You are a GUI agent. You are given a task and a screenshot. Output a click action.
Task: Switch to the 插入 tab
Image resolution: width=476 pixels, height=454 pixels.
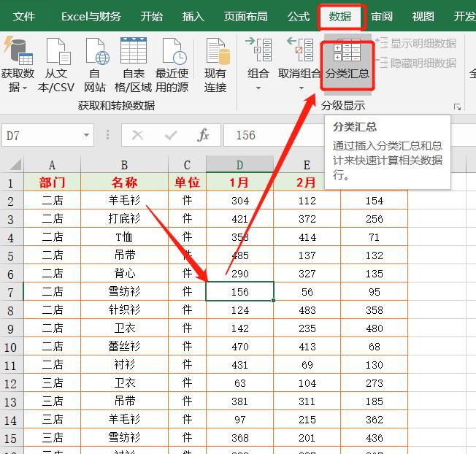pyautogui.click(x=193, y=16)
